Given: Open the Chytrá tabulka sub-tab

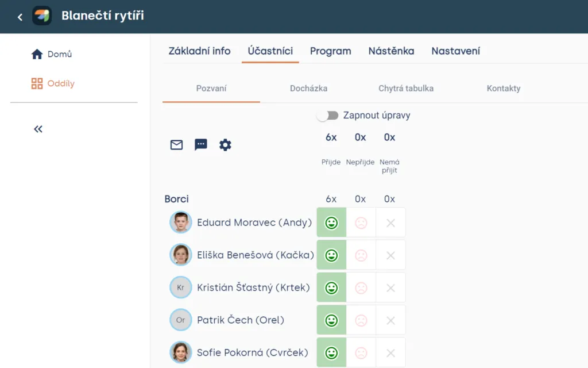Looking at the screenshot, I should (x=406, y=88).
